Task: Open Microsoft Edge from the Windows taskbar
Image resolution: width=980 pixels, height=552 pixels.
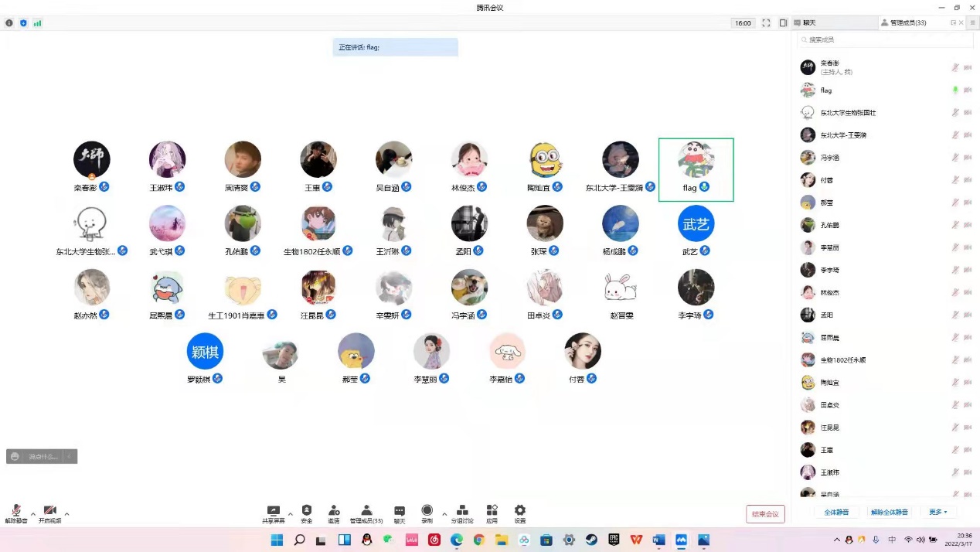Action: point(457,540)
